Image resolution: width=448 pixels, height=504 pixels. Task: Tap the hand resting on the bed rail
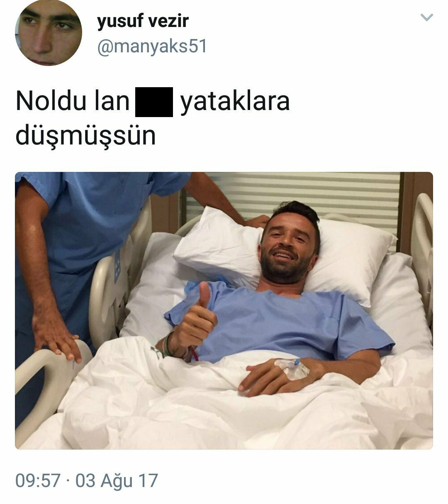click(58, 337)
